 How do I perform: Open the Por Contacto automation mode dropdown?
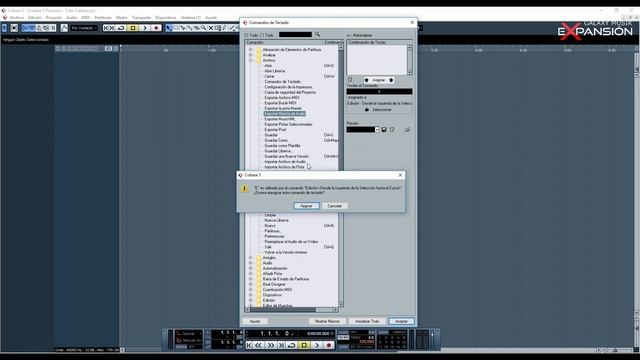pos(84,28)
